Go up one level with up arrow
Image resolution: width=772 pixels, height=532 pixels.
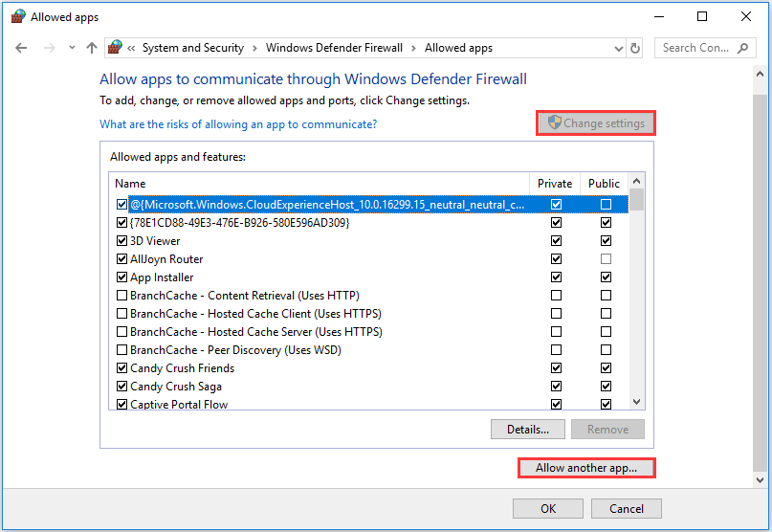point(92,48)
